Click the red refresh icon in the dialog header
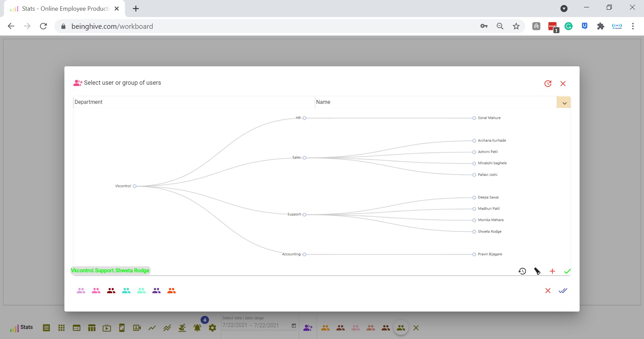This screenshot has width=644, height=339. coord(548,84)
